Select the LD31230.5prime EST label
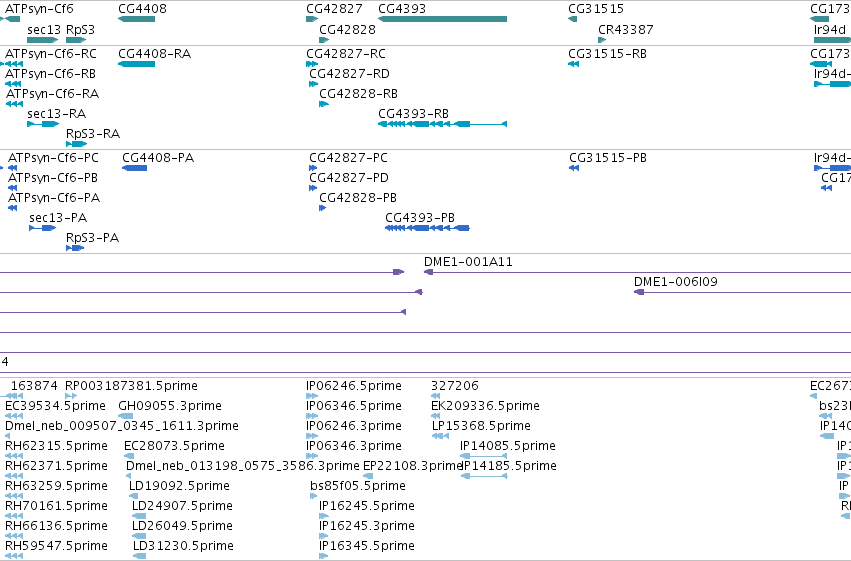851x561 pixels. pos(183,546)
